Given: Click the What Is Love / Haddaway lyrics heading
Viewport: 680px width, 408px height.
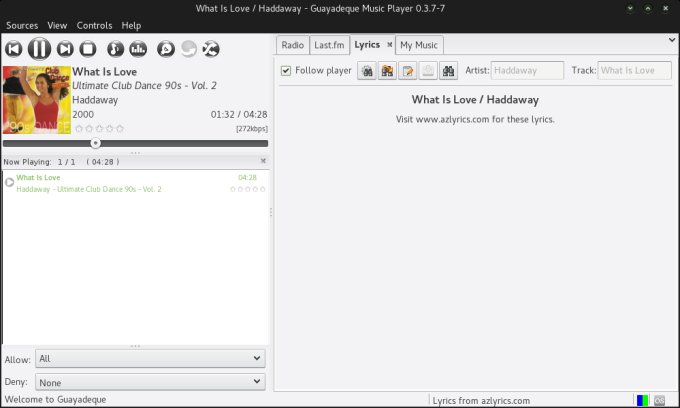Looking at the screenshot, I should tap(475, 100).
